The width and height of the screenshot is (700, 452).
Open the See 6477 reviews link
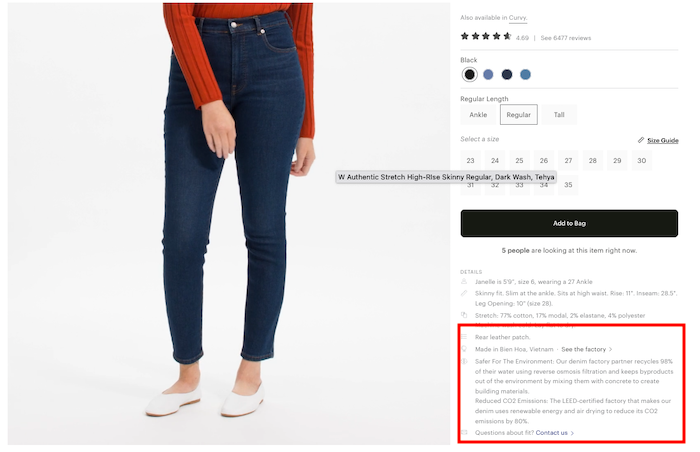(x=566, y=38)
